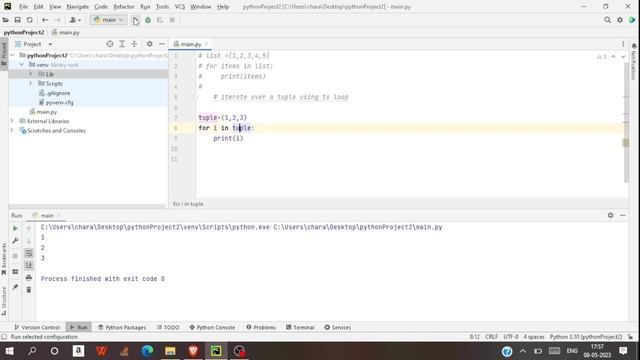Open the Navigate menu
The height and width of the screenshot is (360, 640).
coord(78,7)
